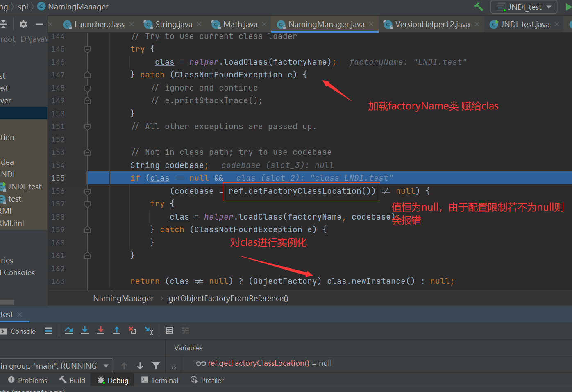
Task: Toggle breakpoint at line 146 gutter
Action: [76, 62]
